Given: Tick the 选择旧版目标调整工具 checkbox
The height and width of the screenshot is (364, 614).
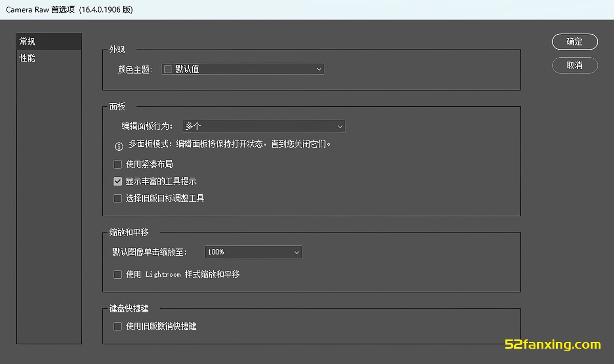Looking at the screenshot, I should pyautogui.click(x=118, y=198).
